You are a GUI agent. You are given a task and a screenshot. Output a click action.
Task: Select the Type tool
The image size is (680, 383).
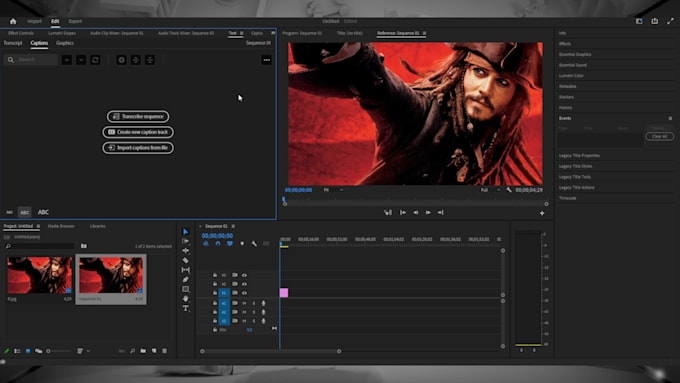pyautogui.click(x=186, y=308)
